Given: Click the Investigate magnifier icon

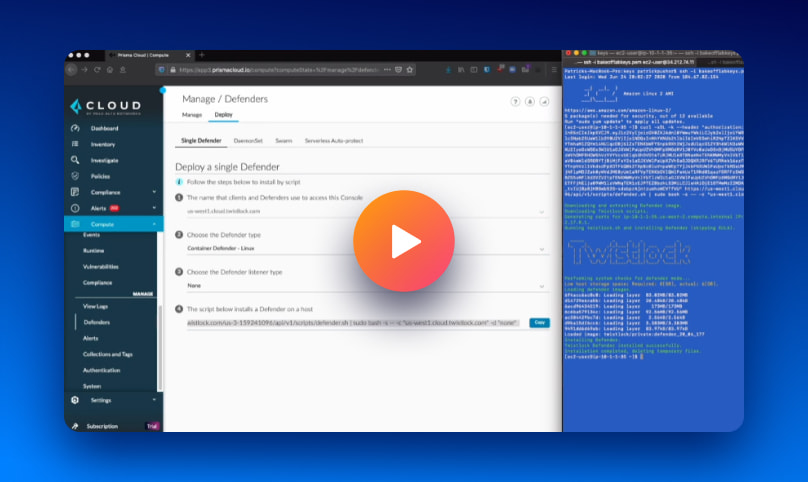Looking at the screenshot, I should pos(75,160).
